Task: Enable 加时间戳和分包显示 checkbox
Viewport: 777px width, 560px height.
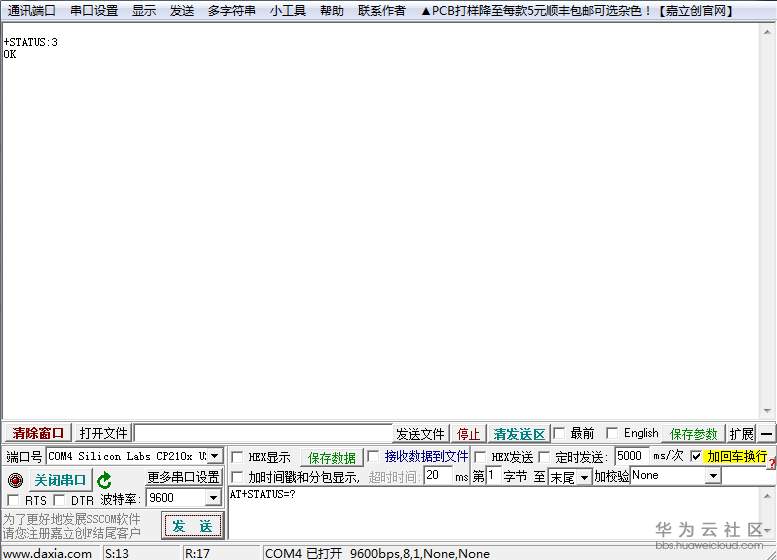Action: coord(237,477)
